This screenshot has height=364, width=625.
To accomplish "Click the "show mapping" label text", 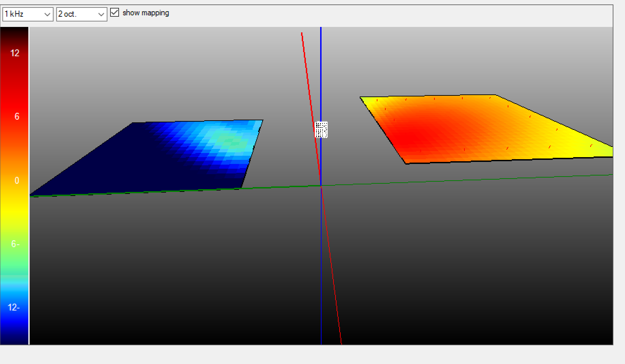I will pyautogui.click(x=146, y=13).
